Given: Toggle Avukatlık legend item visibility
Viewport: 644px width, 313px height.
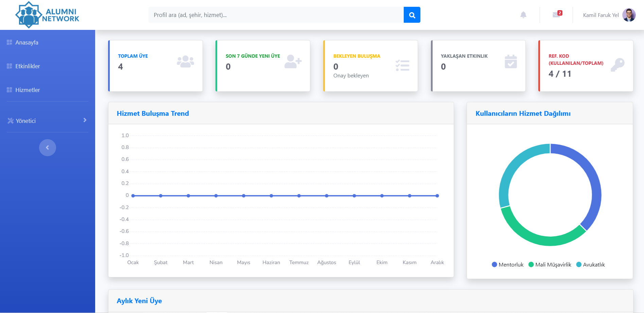Looking at the screenshot, I should pos(591,265).
